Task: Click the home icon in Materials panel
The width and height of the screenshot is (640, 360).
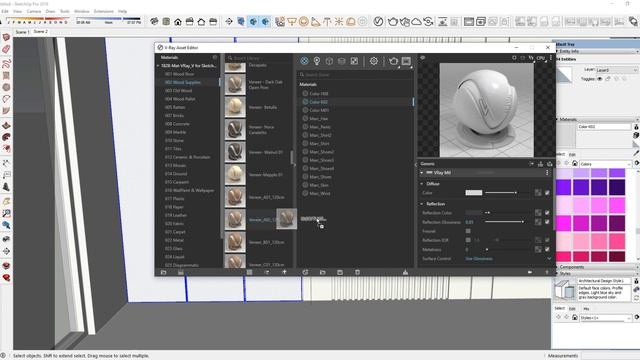Action: click(x=575, y=164)
